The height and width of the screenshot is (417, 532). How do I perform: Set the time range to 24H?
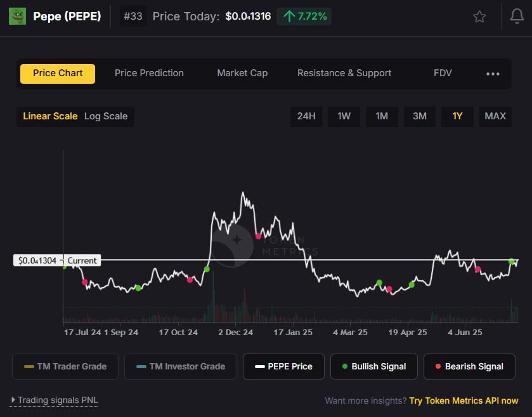(x=306, y=117)
